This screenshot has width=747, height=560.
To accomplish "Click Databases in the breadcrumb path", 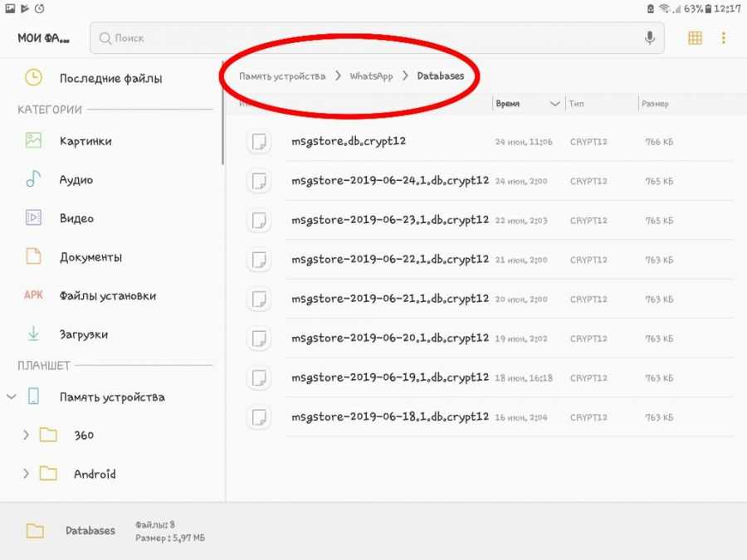I will pyautogui.click(x=440, y=75).
